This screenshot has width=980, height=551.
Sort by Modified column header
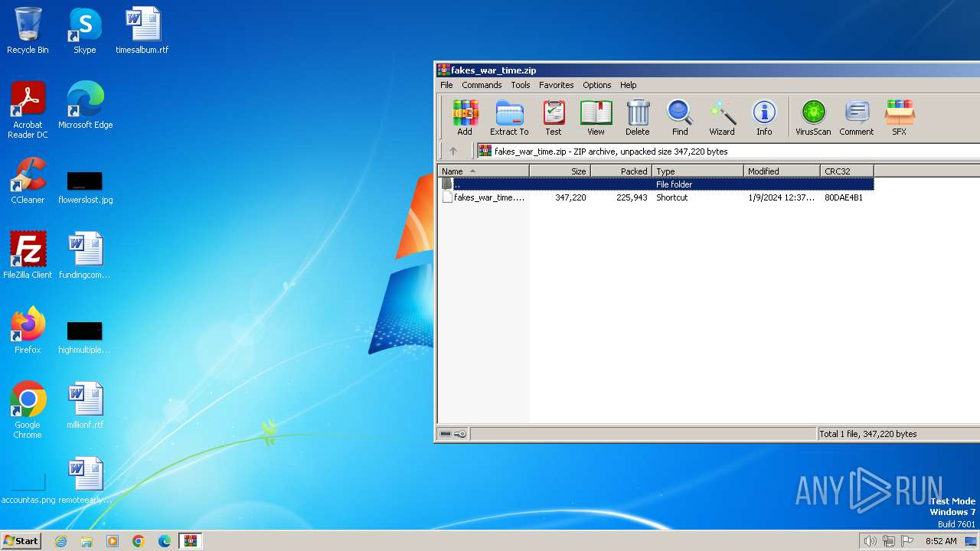782,171
